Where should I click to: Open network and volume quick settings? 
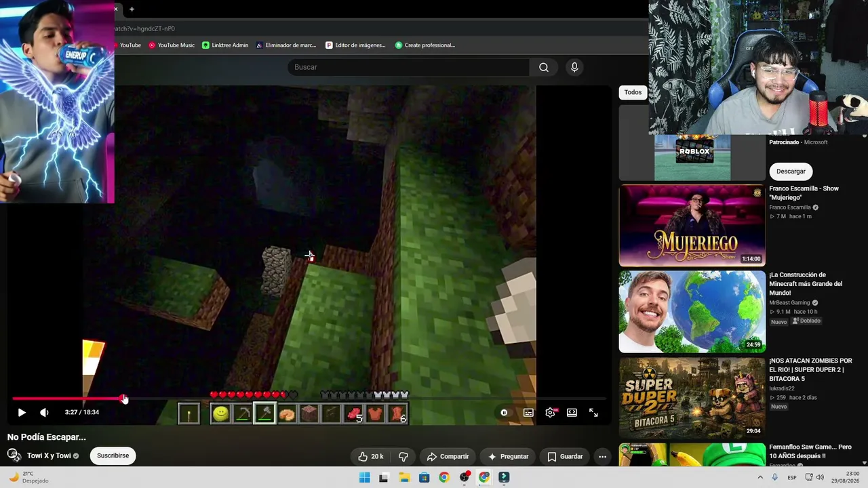[x=813, y=477]
